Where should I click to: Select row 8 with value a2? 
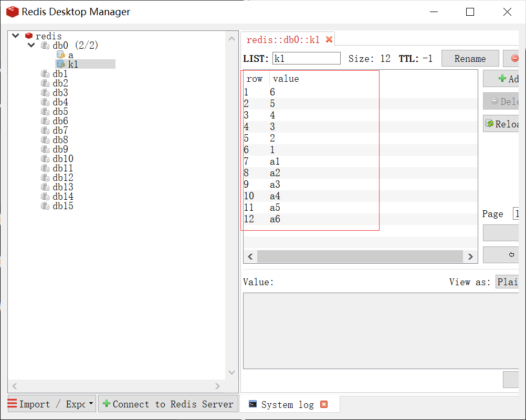pyautogui.click(x=360, y=173)
